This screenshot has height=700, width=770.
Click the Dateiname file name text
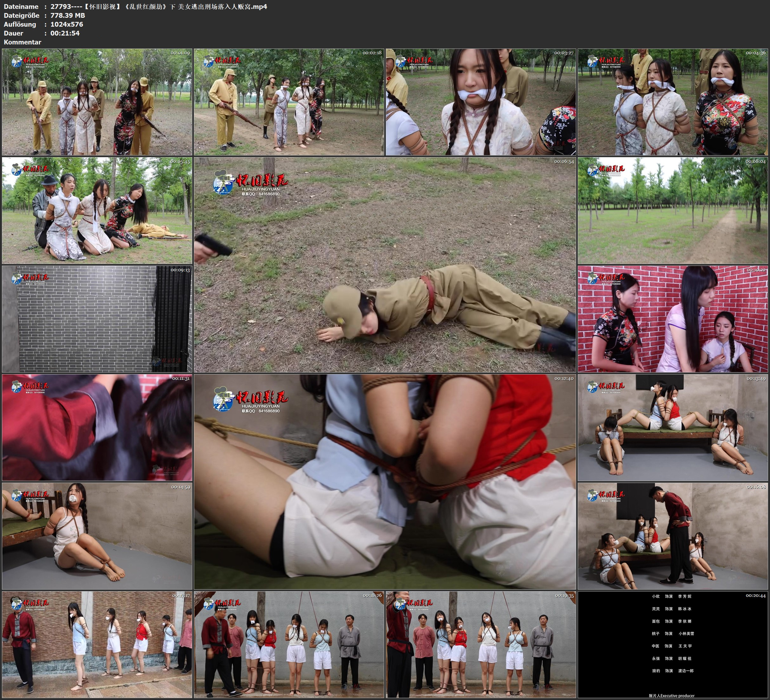pyautogui.click(x=159, y=6)
